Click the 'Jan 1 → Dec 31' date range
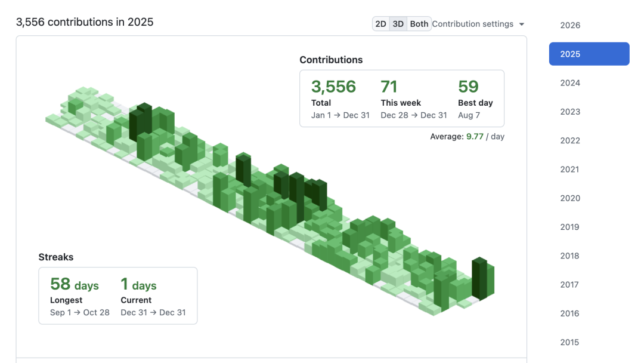 340,115
